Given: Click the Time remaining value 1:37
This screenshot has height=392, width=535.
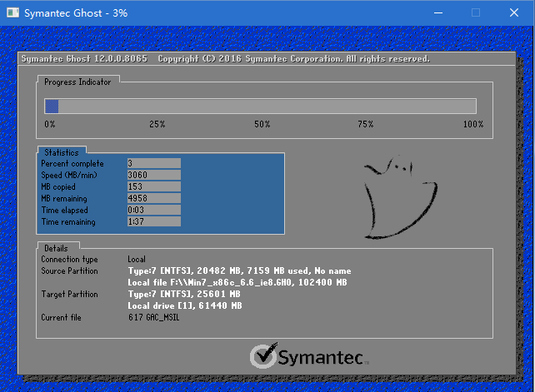Looking at the screenshot, I should [x=154, y=221].
